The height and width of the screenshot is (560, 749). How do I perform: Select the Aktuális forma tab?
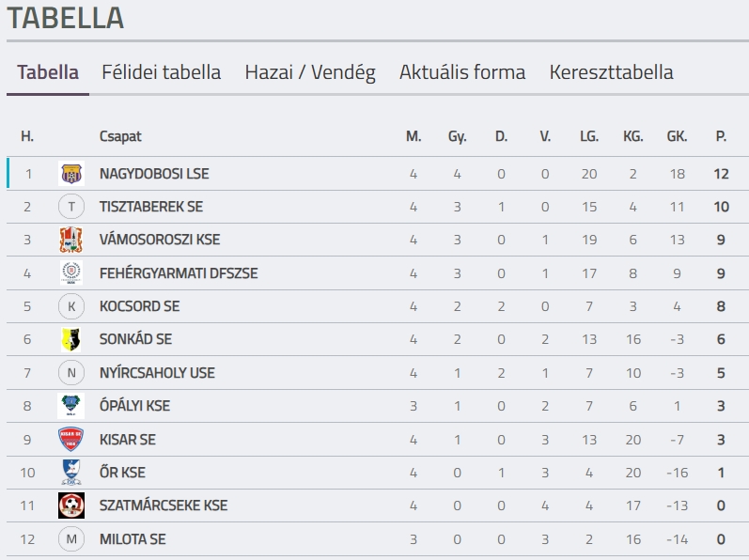462,72
